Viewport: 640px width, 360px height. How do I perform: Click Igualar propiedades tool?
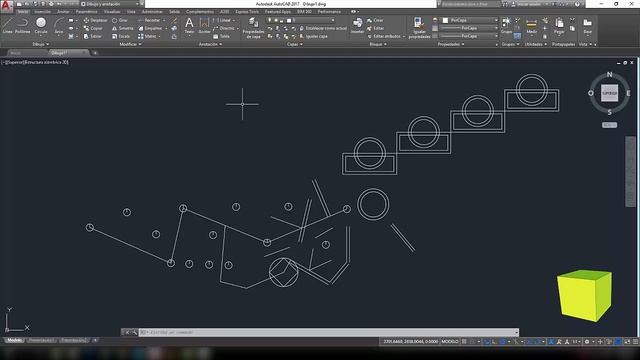coord(419,28)
